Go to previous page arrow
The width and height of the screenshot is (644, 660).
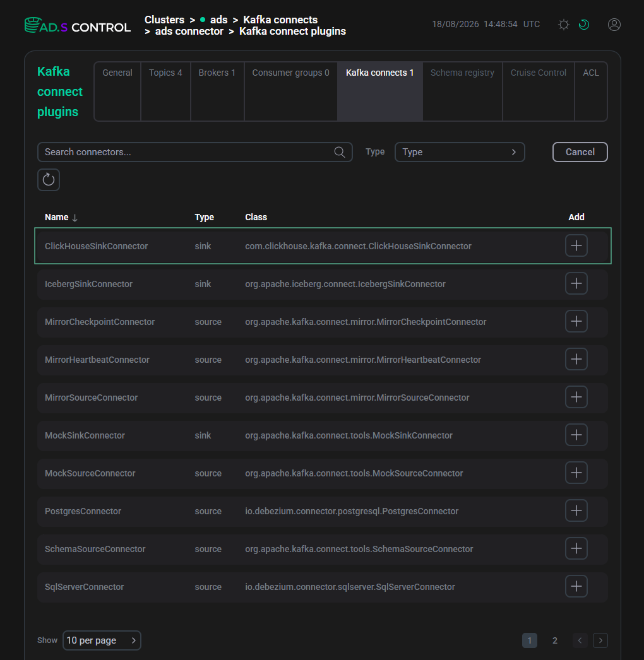coord(580,640)
